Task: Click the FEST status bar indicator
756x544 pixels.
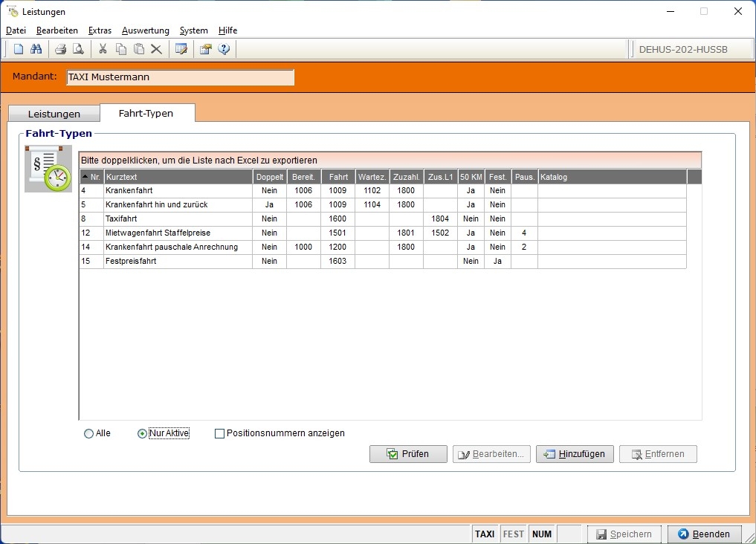Action: tap(514, 534)
